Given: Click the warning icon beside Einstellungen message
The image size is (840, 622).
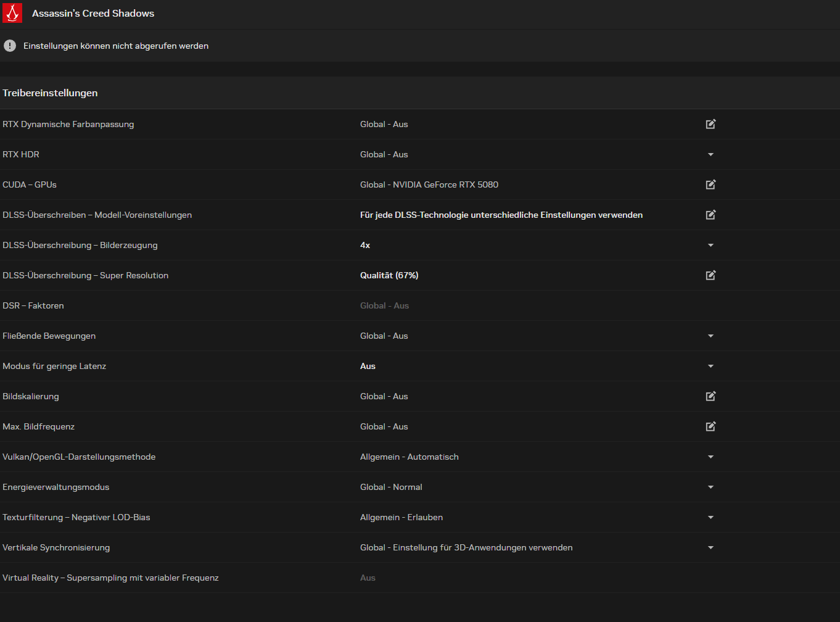Looking at the screenshot, I should 10,46.
